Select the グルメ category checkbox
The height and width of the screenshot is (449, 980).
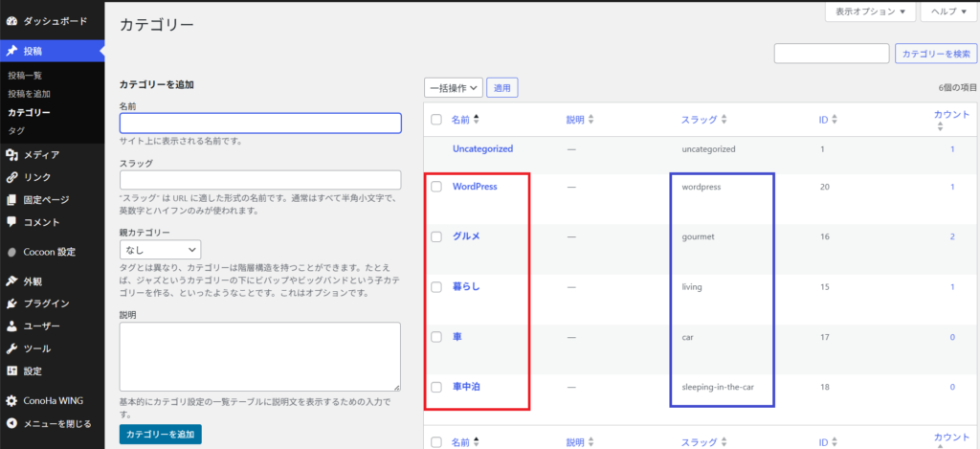coord(436,236)
